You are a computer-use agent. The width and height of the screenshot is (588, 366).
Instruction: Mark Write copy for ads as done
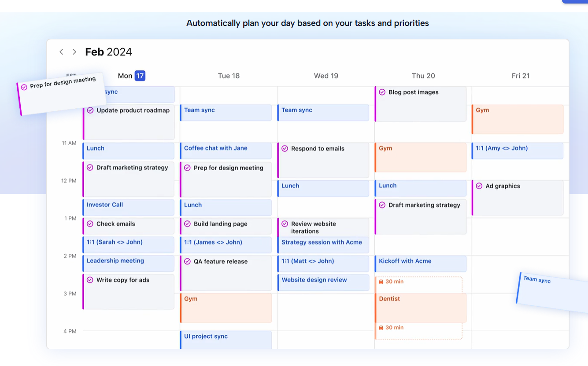pos(90,280)
